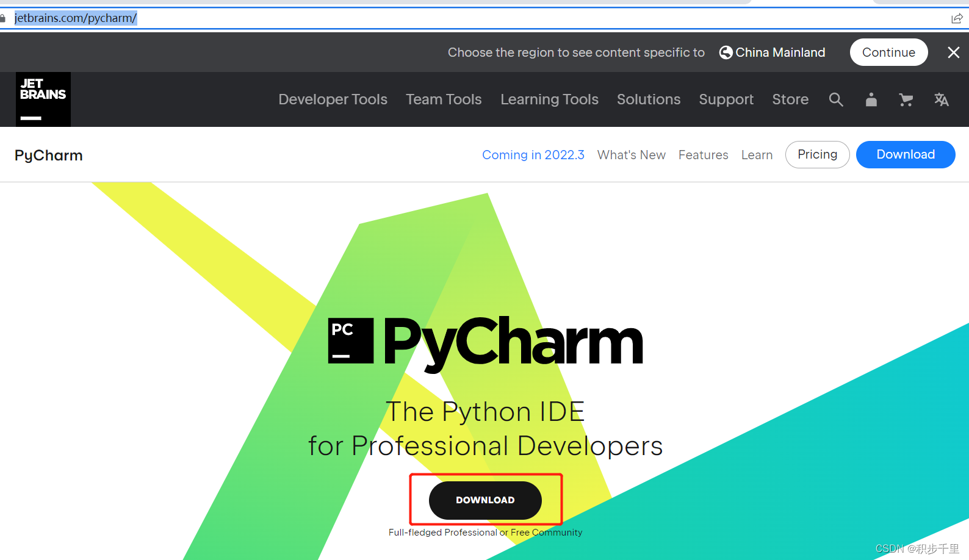Click the Pricing button
The height and width of the screenshot is (560, 969).
point(818,154)
